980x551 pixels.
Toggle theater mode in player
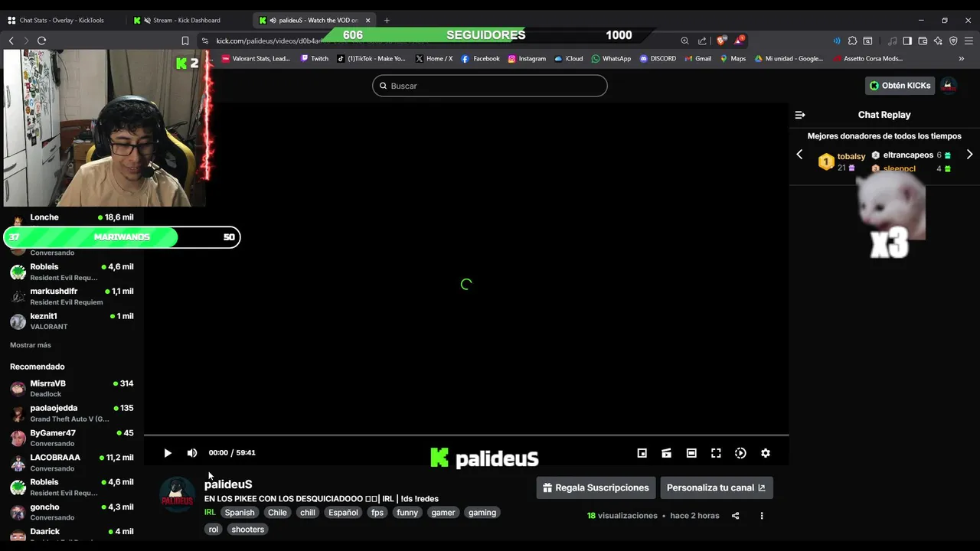click(x=691, y=453)
